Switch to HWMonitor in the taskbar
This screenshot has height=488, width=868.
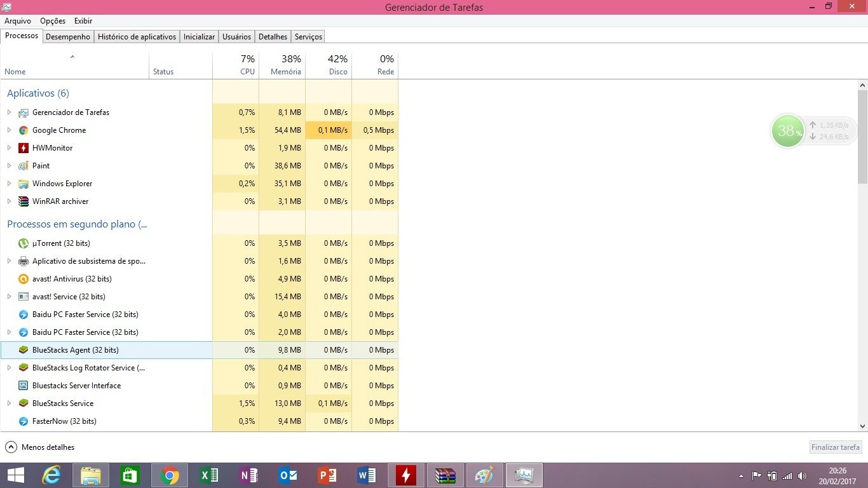click(406, 475)
